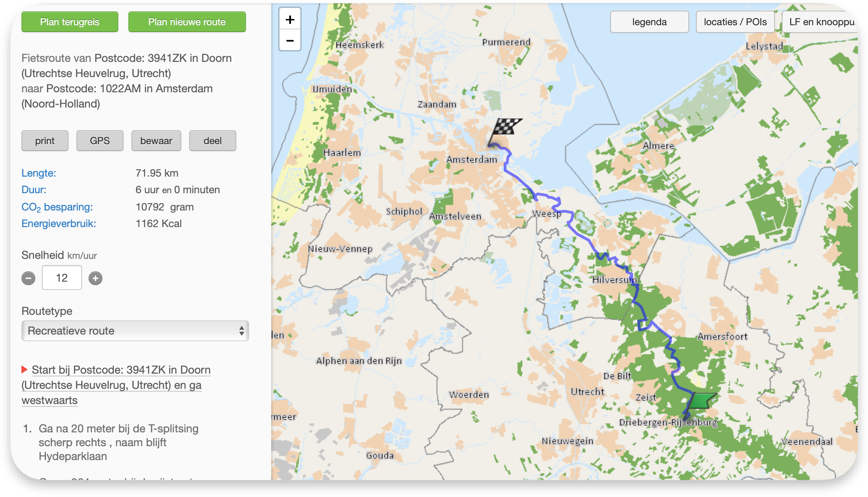Download route with the GPS button
Screen dimensions: 868x497
pos(100,141)
